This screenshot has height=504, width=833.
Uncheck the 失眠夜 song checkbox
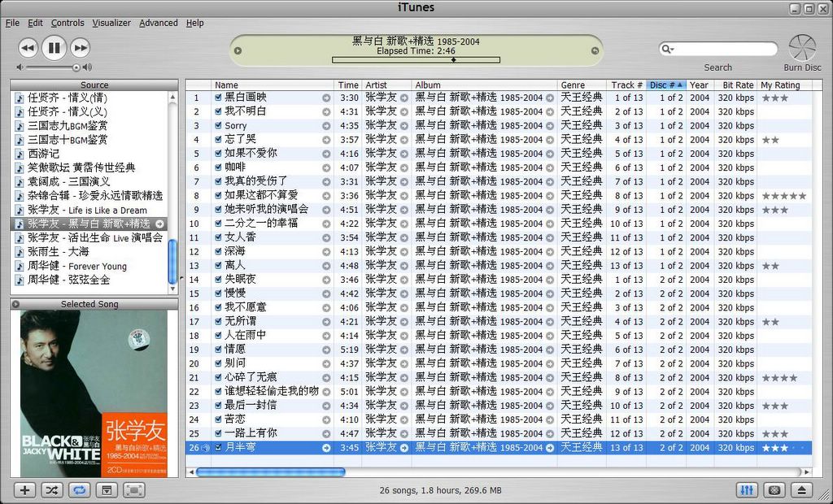tap(218, 280)
